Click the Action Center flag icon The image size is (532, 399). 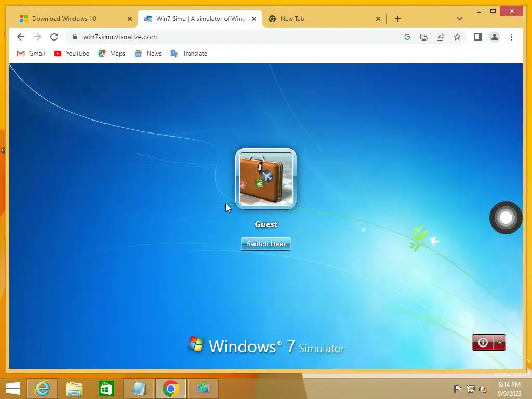458,389
